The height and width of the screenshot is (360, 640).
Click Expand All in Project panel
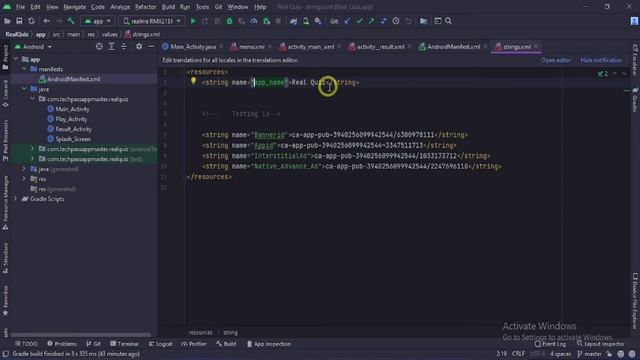point(111,47)
